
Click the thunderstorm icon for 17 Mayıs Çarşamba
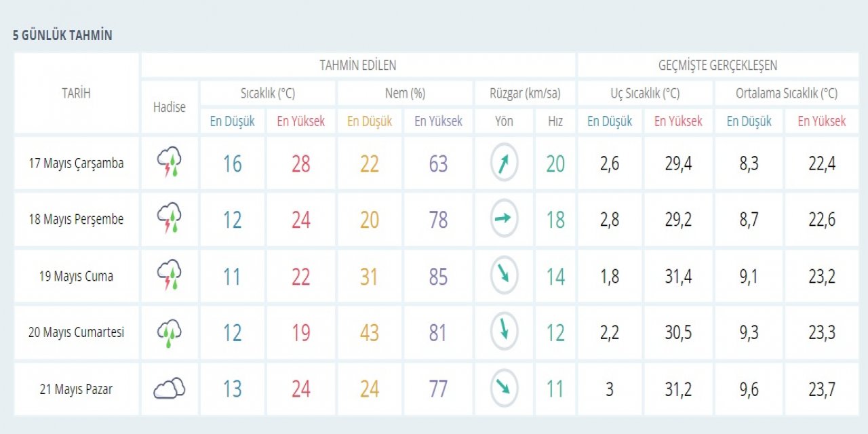pyautogui.click(x=169, y=163)
